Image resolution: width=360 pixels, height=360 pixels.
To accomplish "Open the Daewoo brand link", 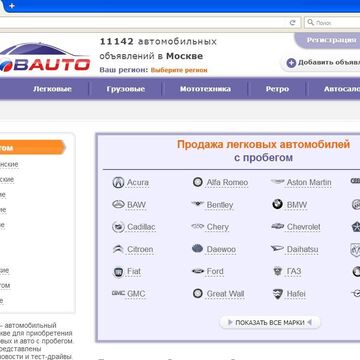I will pos(221,249).
